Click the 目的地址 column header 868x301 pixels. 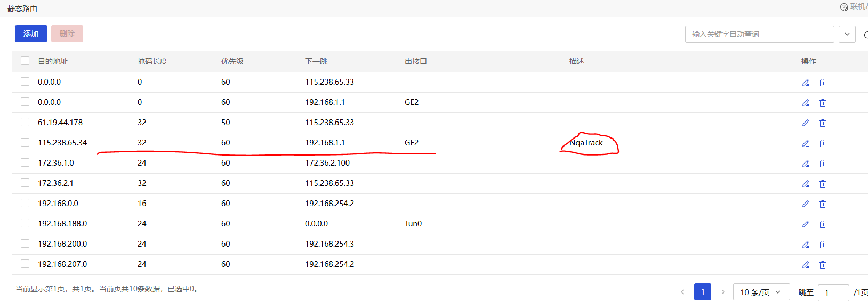click(53, 61)
